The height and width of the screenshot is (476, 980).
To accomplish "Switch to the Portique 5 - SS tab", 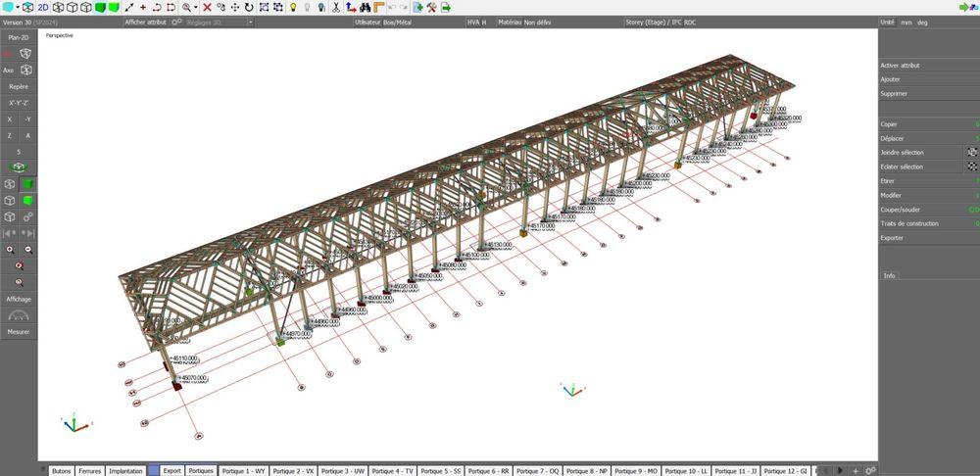I will [x=442, y=470].
